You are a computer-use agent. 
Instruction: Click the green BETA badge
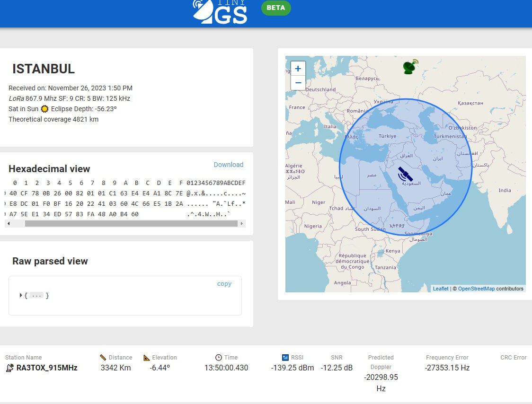[276, 8]
